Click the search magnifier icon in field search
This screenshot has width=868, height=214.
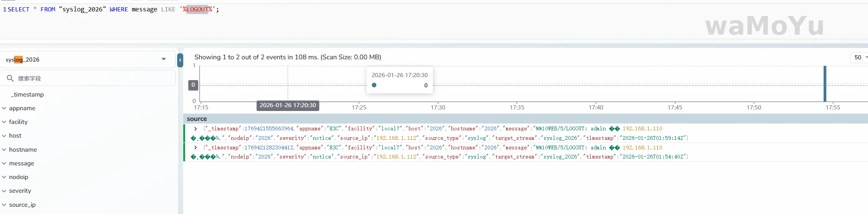(10, 78)
